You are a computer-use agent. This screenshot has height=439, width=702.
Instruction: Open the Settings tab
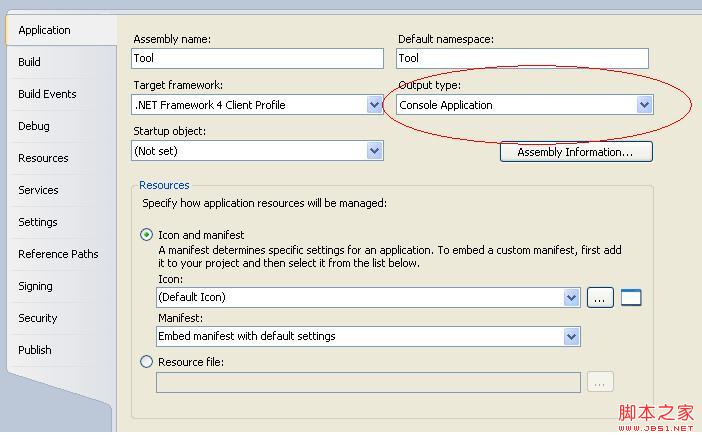tap(38, 222)
